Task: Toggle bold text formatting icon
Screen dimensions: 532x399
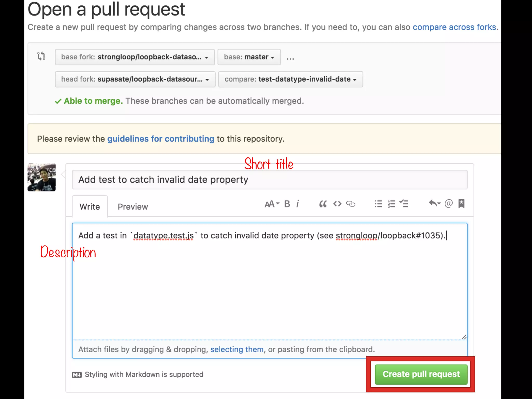Action: point(287,204)
